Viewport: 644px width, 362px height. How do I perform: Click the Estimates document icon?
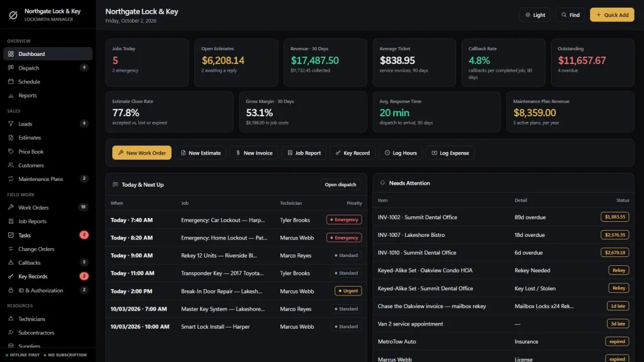tap(11, 138)
